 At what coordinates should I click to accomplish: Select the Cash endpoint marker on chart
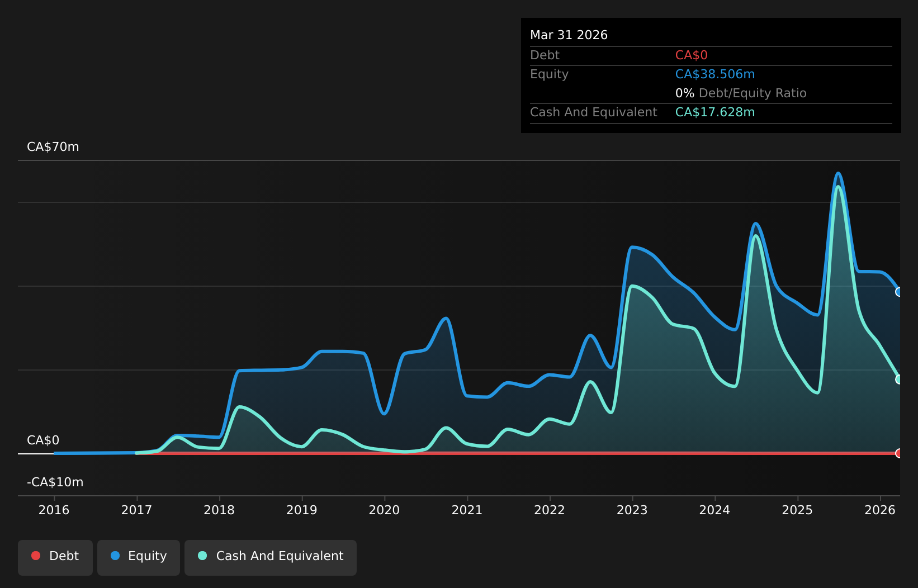[899, 379]
